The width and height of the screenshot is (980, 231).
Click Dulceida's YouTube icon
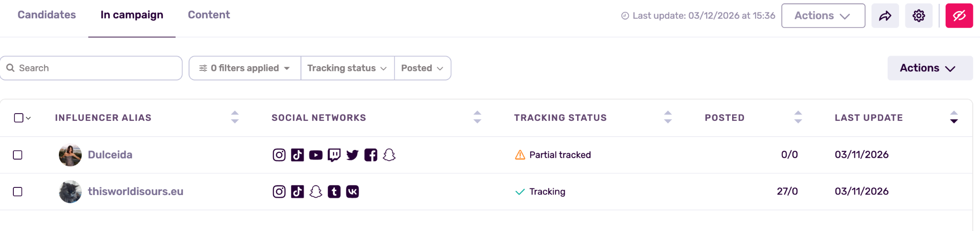coord(315,155)
